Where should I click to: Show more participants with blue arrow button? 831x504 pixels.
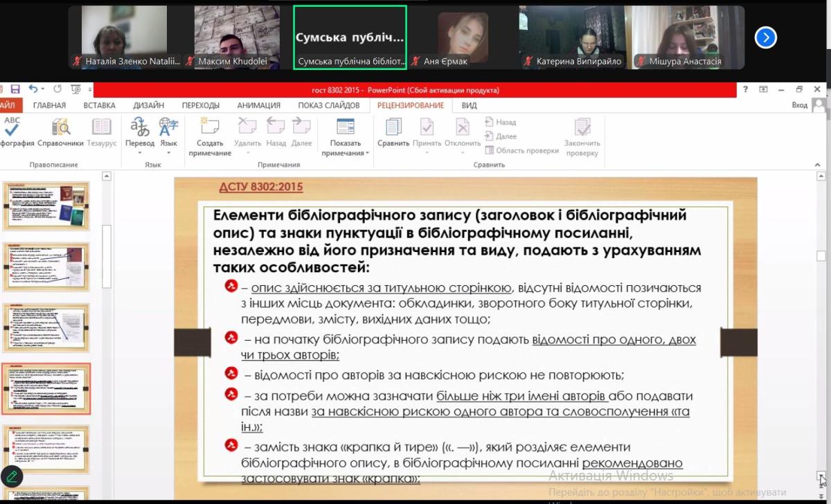tap(765, 37)
